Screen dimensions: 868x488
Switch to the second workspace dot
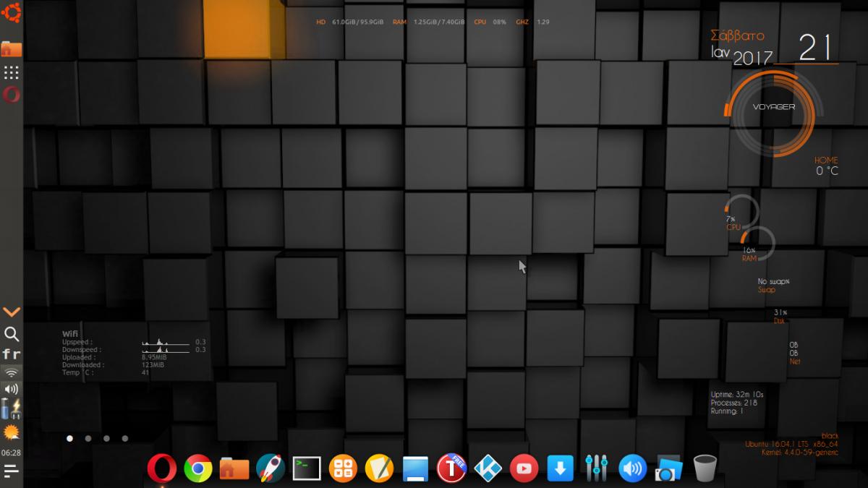pos(88,438)
